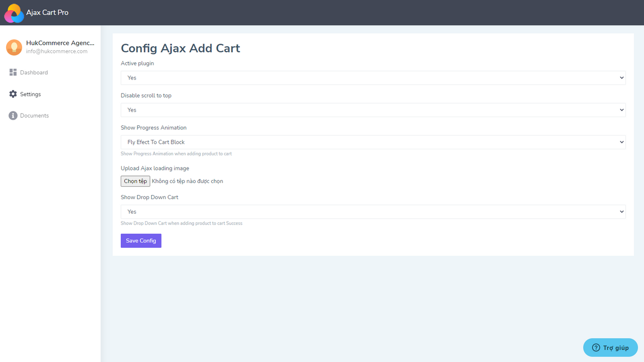Set Active plugin to Yes
The image size is (644, 362).
point(372,77)
